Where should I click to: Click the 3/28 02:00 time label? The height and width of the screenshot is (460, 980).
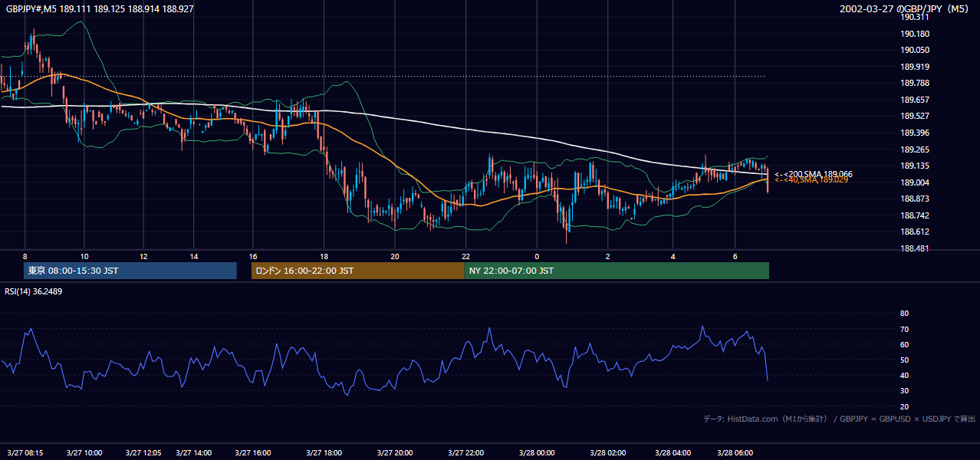[x=608, y=453]
